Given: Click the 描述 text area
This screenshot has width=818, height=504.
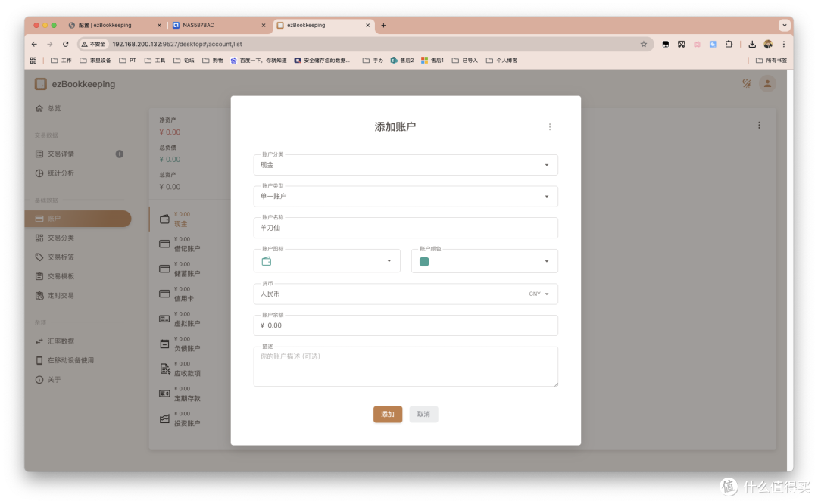Looking at the screenshot, I should coord(405,366).
